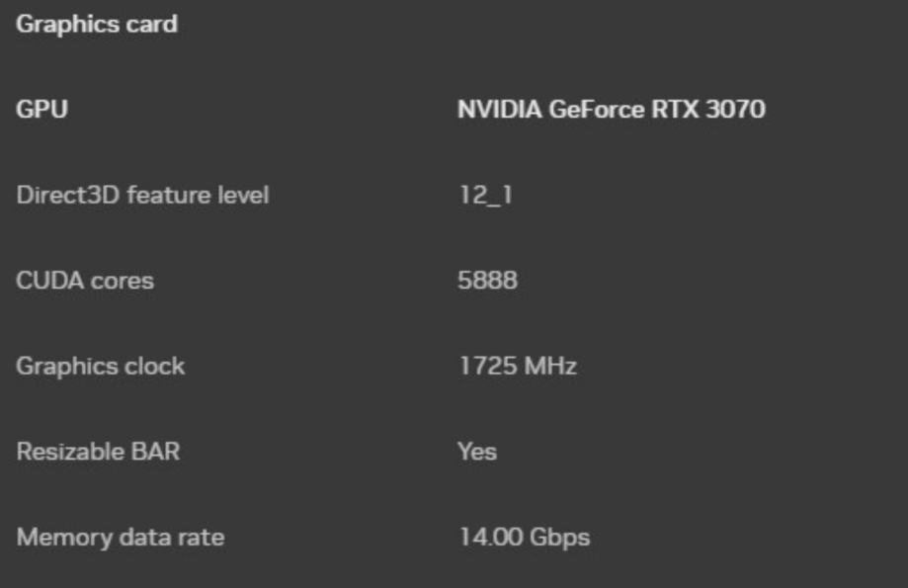Click the Graphics card section heading
The width and height of the screenshot is (908, 588).
click(x=97, y=24)
